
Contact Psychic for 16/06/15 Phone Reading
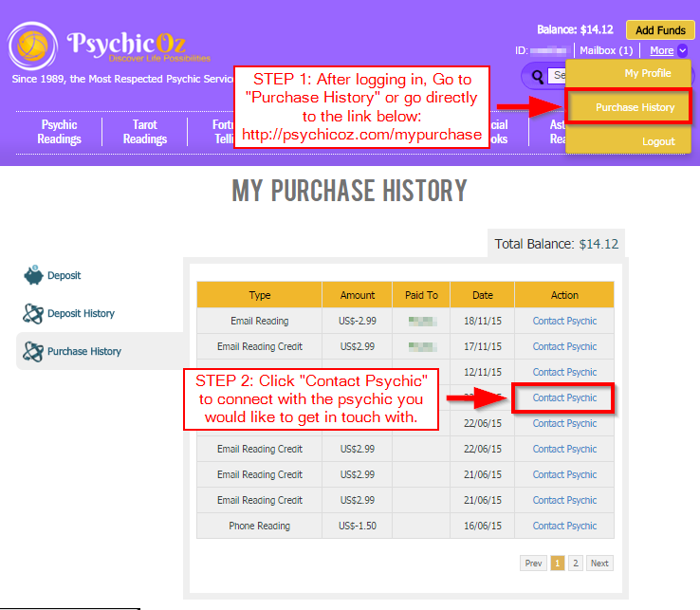click(564, 527)
